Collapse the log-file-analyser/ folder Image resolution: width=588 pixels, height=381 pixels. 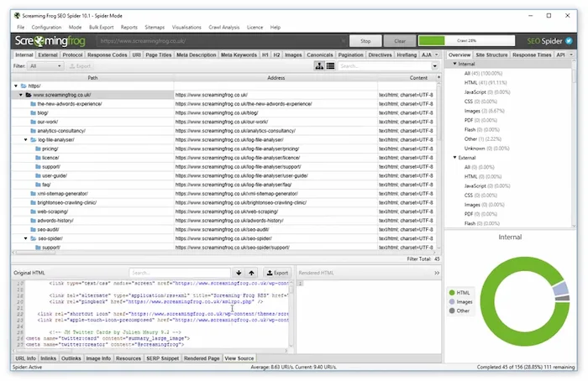(x=25, y=139)
